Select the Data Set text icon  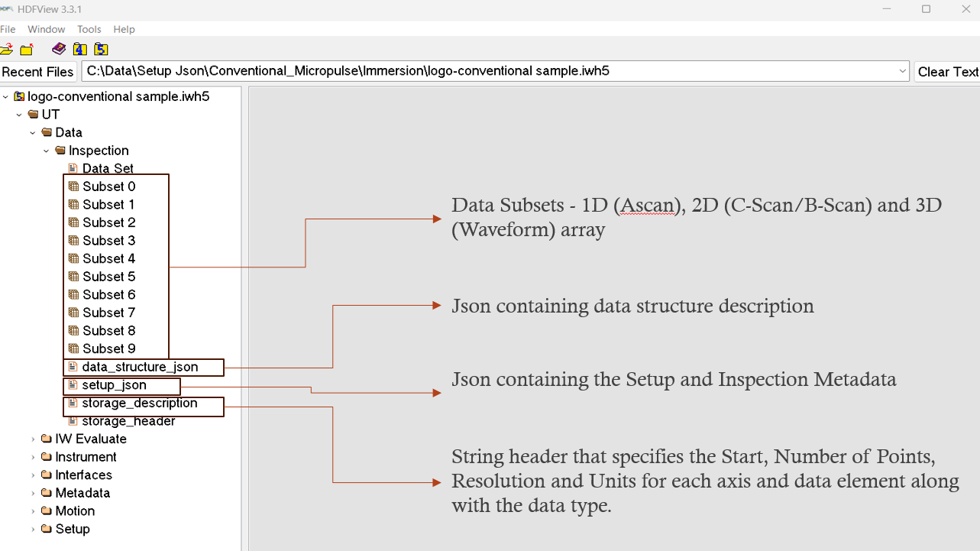coord(73,168)
